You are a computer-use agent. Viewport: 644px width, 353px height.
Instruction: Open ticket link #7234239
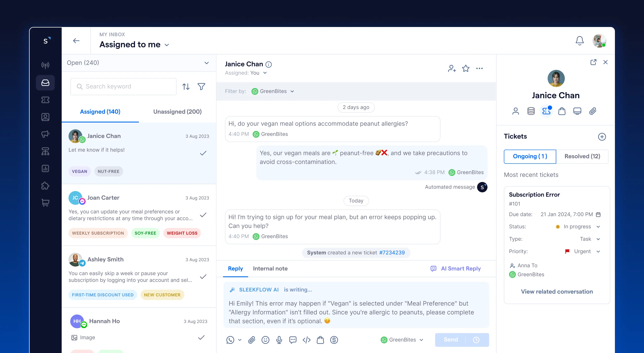[392, 253]
